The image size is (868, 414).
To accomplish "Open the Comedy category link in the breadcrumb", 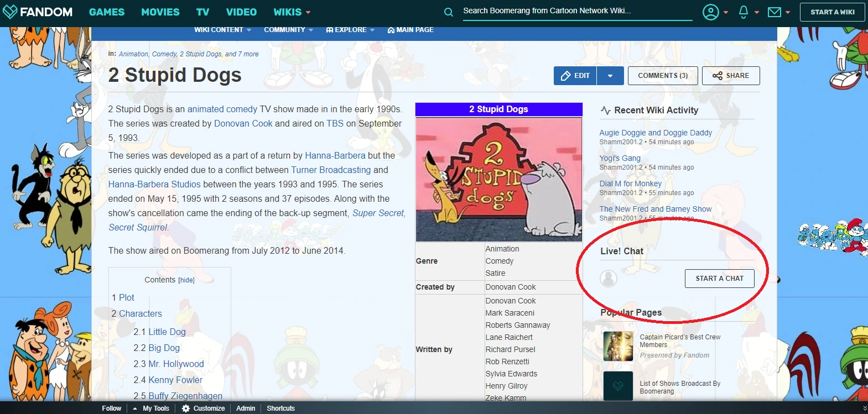I will (164, 54).
